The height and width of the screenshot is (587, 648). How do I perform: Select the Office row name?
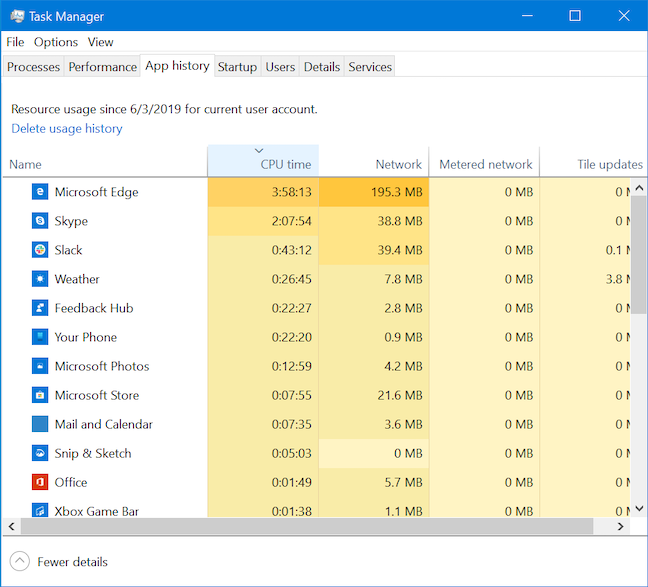(71, 482)
